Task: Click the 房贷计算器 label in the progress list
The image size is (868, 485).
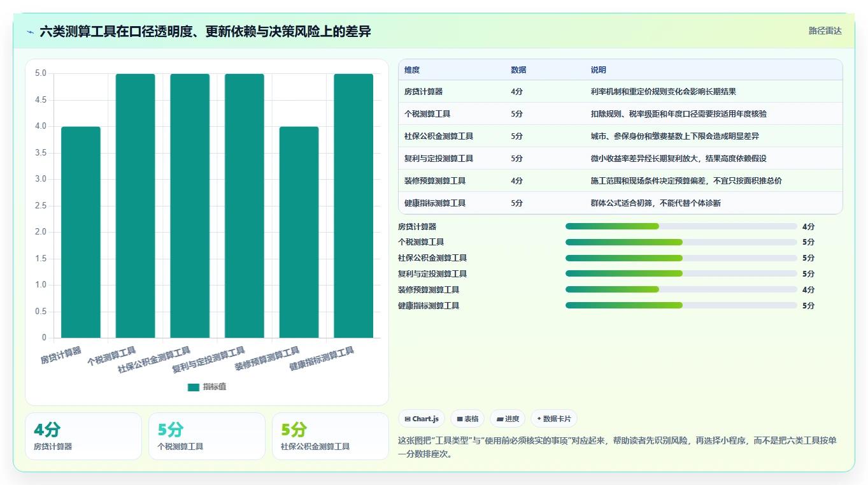Action: pos(417,226)
